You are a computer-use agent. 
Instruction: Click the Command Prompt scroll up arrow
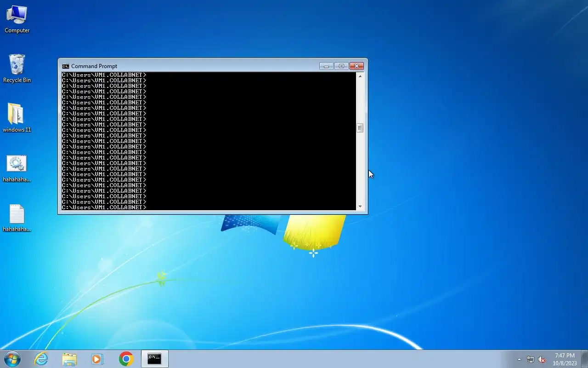click(x=360, y=76)
